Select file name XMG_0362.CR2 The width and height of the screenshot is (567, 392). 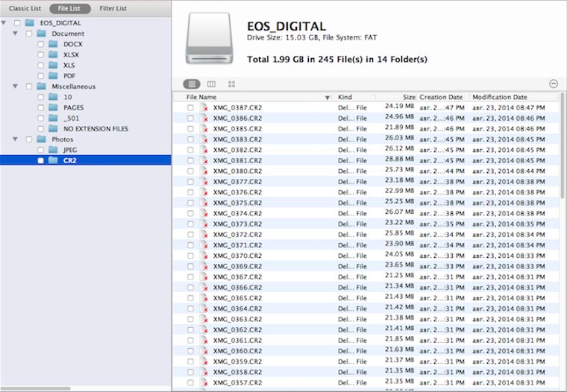tap(237, 329)
